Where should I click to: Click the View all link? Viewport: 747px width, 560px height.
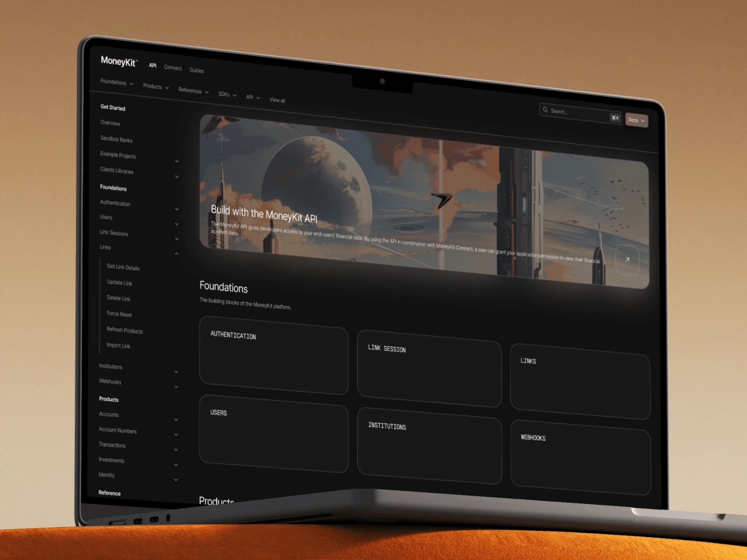(x=277, y=100)
